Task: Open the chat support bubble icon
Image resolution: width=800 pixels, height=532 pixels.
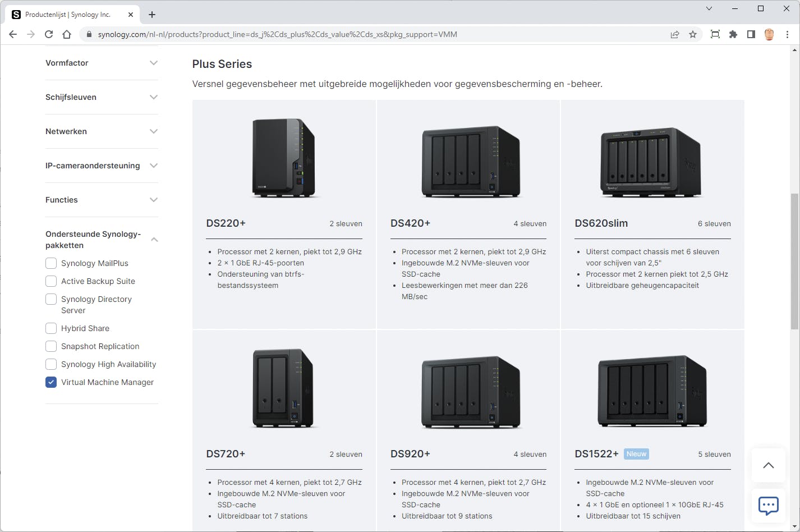Action: coord(768,505)
